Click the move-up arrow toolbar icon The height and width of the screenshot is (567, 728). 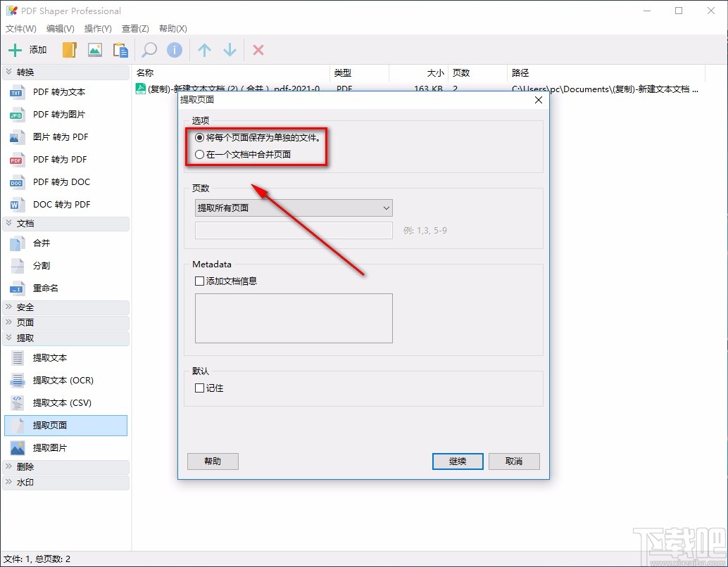pos(203,49)
